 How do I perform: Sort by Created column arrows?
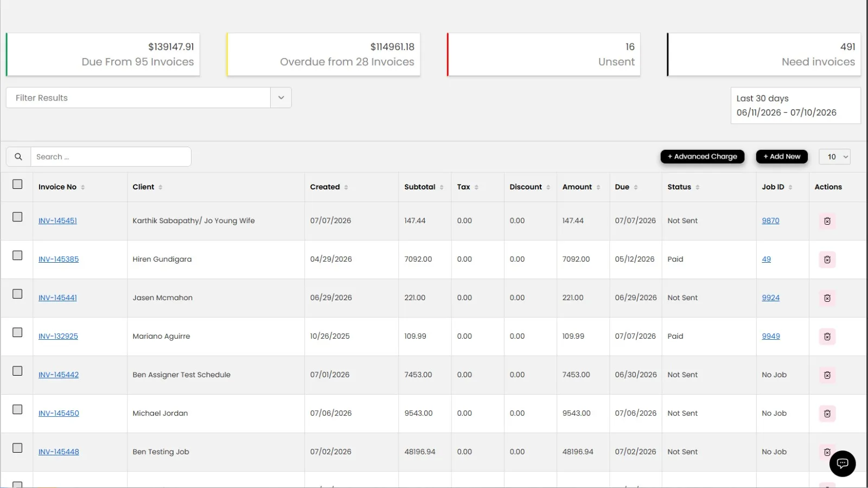346,187
